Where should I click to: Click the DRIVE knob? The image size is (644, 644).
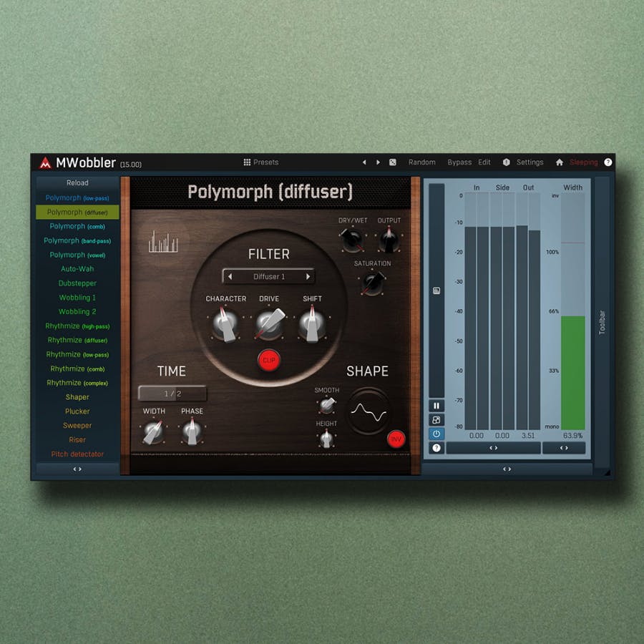click(x=269, y=324)
